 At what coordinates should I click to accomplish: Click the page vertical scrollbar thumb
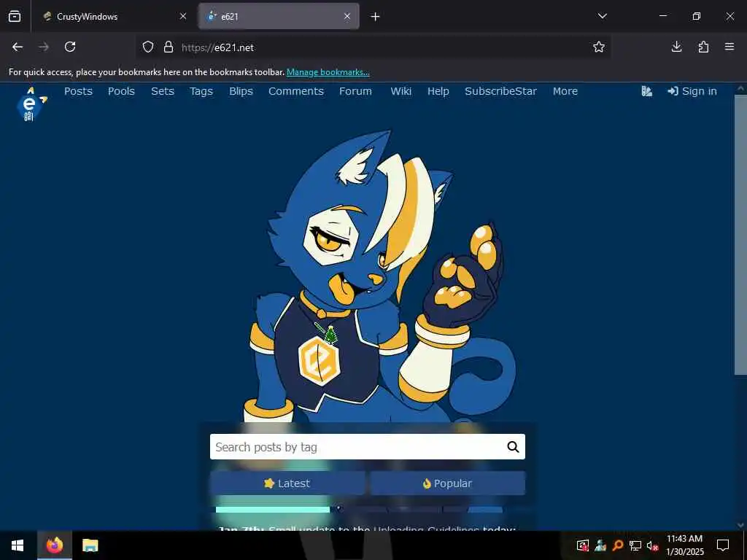click(x=740, y=234)
